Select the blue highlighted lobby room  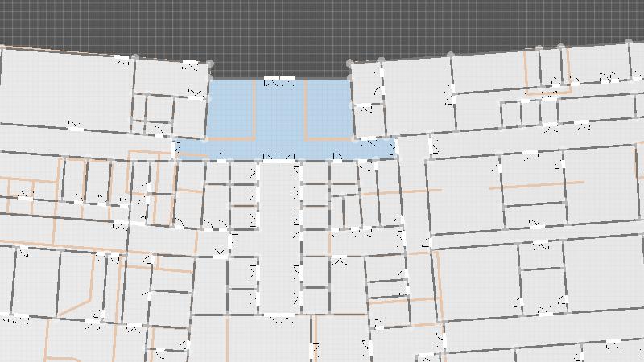(280, 119)
